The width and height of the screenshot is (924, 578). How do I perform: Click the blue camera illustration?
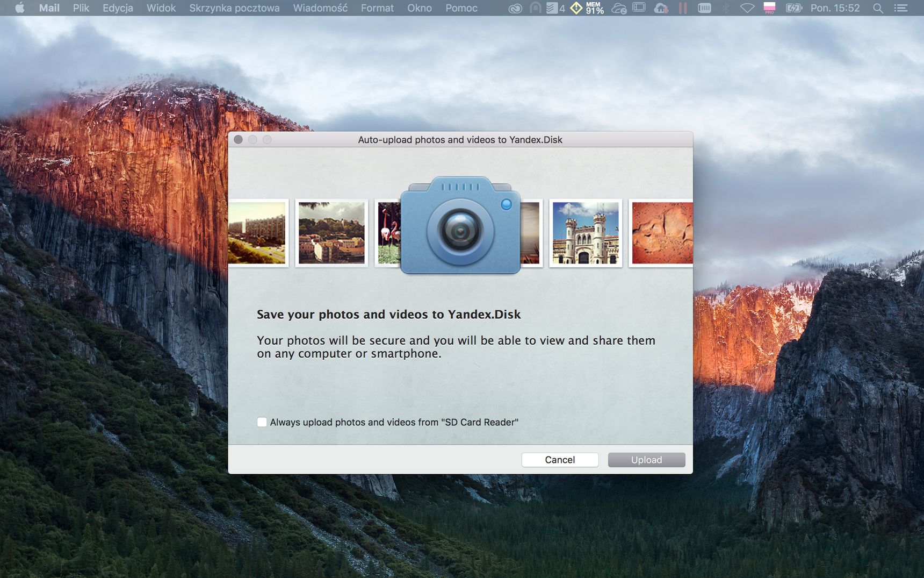click(460, 226)
